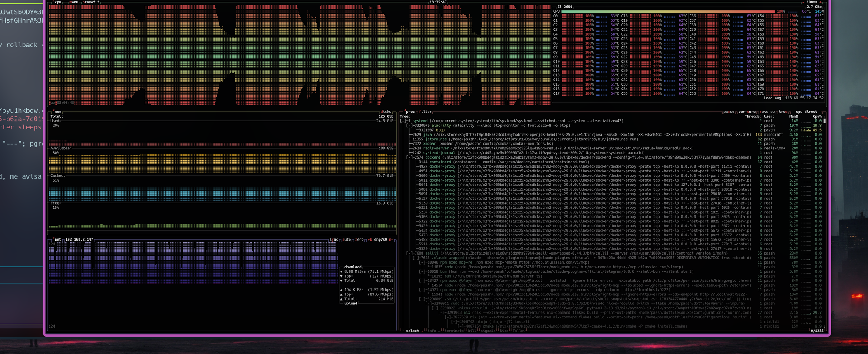Switch to next network interface with 'n'
The height and width of the screenshot is (354, 868).
tap(391, 239)
